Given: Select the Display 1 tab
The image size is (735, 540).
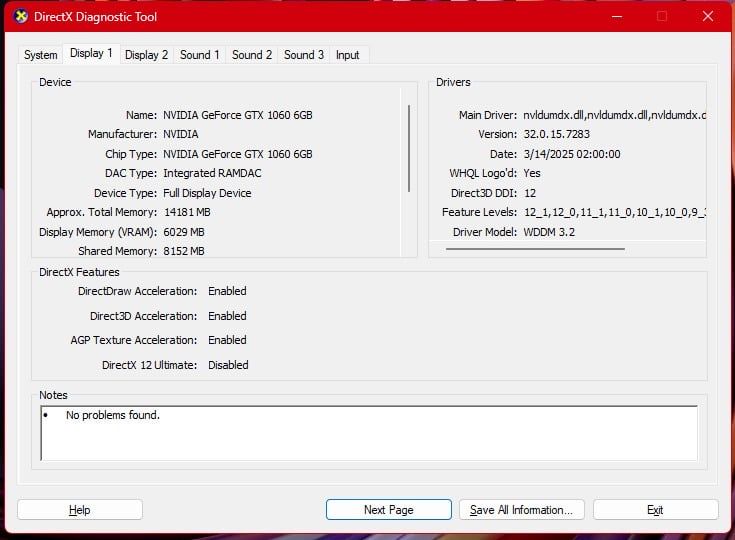Looking at the screenshot, I should [91, 53].
